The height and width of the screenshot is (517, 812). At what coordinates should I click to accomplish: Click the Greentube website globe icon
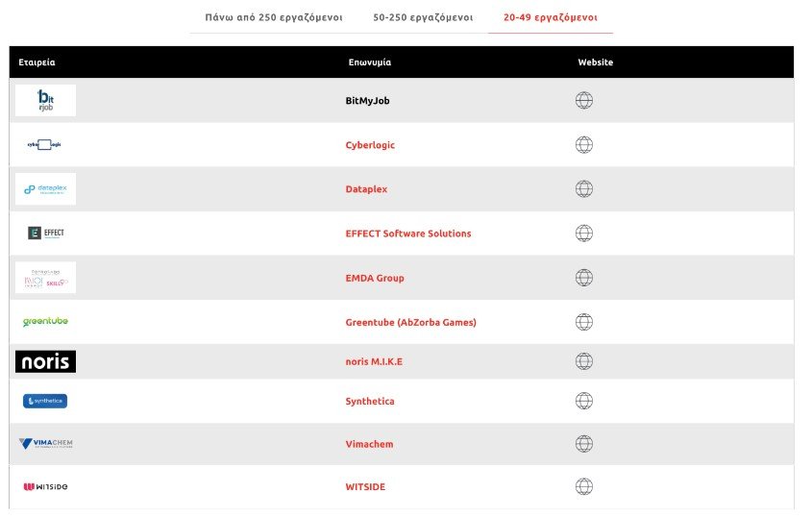point(583,322)
